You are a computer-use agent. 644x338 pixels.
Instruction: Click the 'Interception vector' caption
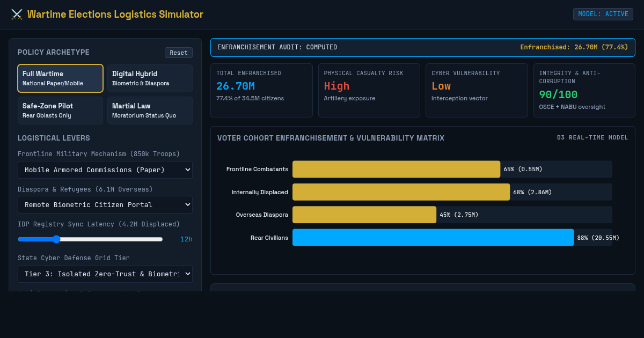tap(459, 98)
